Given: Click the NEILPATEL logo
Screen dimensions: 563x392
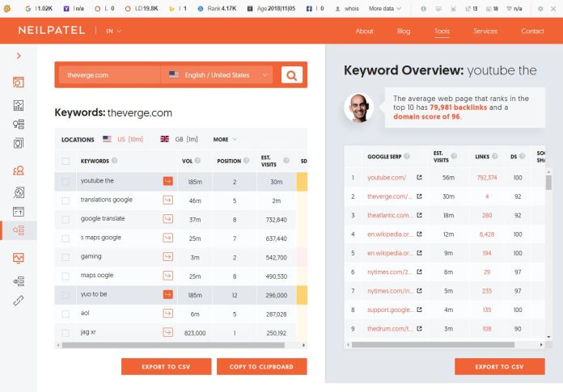Looking at the screenshot, I should [52, 31].
